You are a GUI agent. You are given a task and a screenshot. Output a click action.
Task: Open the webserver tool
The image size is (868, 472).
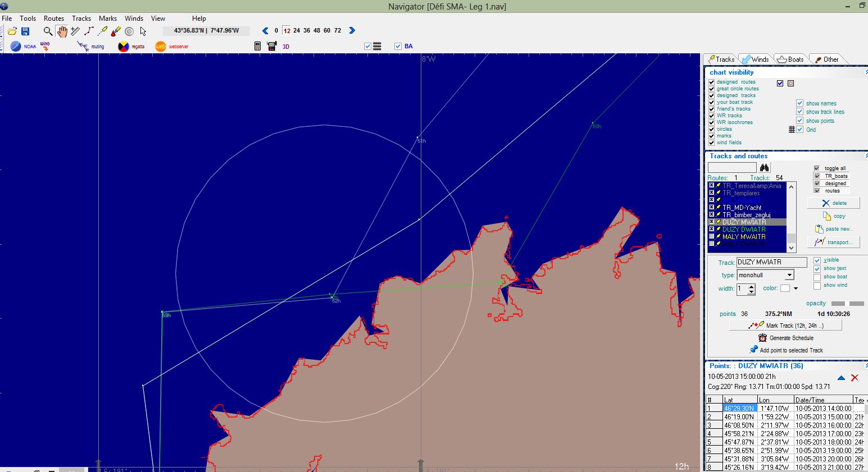point(172,47)
